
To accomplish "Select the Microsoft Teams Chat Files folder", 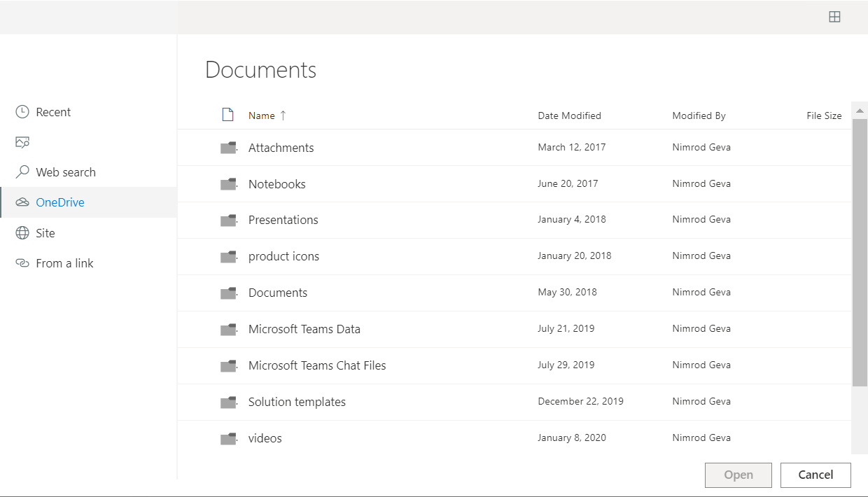I will click(x=316, y=365).
